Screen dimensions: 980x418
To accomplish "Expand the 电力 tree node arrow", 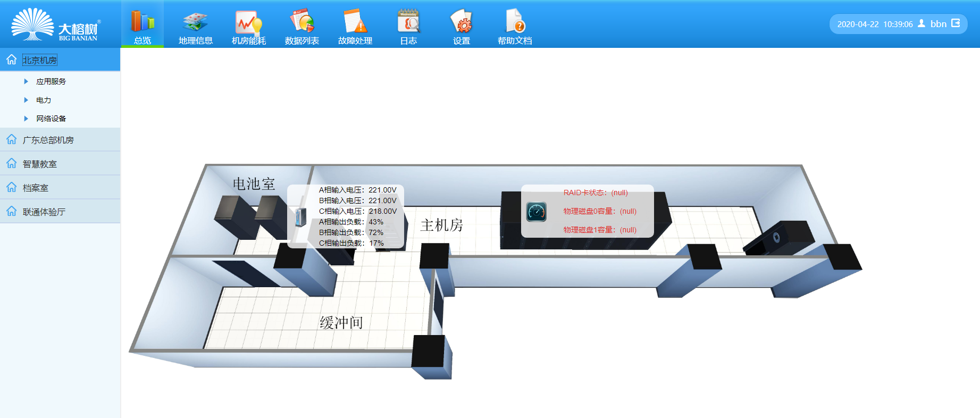I will (26, 100).
